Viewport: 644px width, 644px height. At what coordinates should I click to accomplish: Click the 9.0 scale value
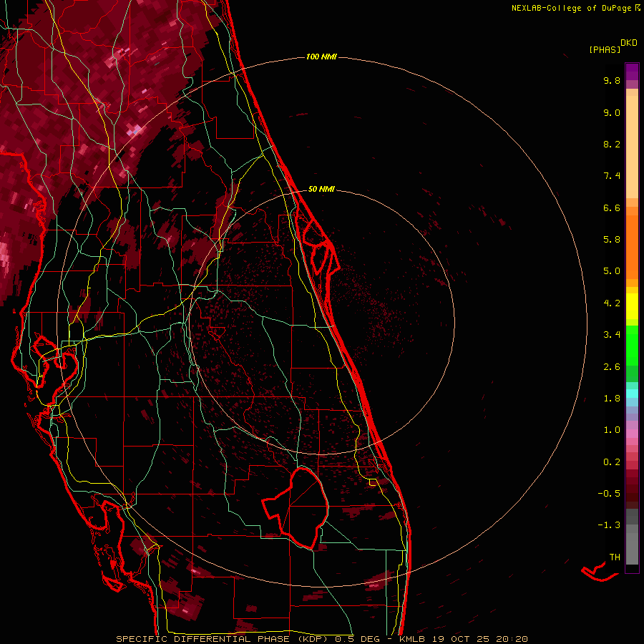pyautogui.click(x=612, y=112)
